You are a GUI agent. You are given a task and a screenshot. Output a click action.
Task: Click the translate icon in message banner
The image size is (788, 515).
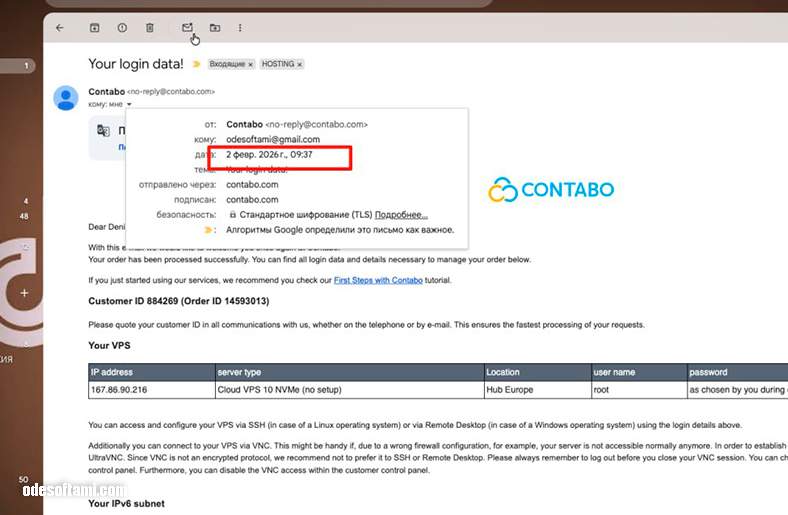[103, 131]
